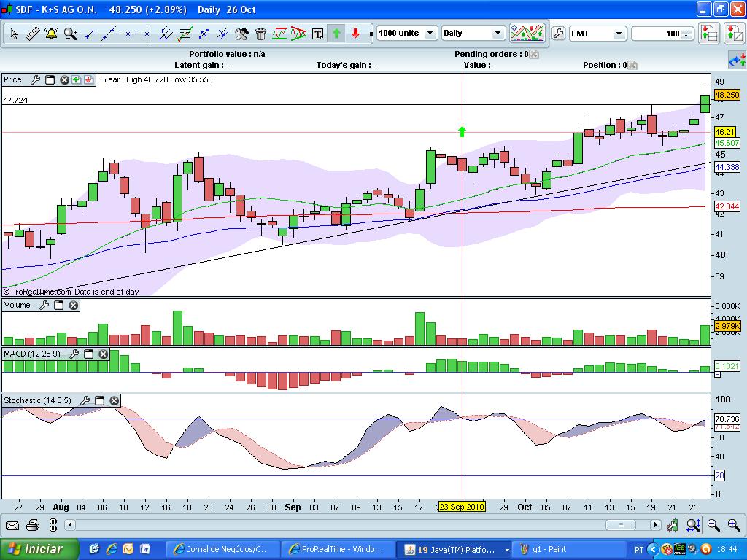Close position using the X icon
Viewport: 747px width, 560px height.
click(632, 65)
